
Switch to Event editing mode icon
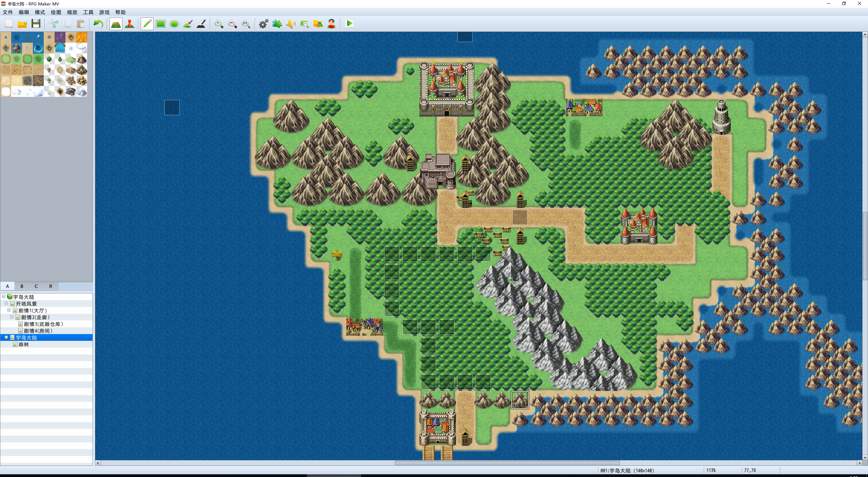[x=130, y=24]
